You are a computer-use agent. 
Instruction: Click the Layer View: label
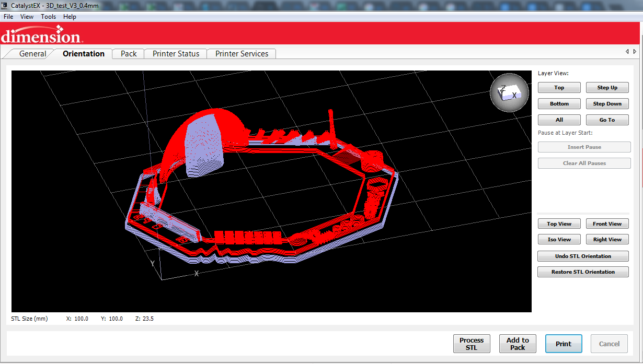pos(553,74)
